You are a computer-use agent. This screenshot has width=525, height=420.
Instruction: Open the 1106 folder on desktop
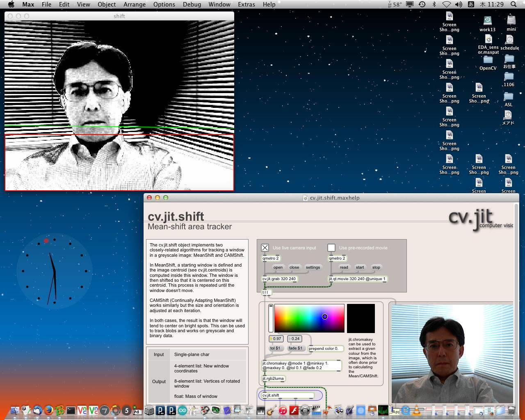pos(509,77)
